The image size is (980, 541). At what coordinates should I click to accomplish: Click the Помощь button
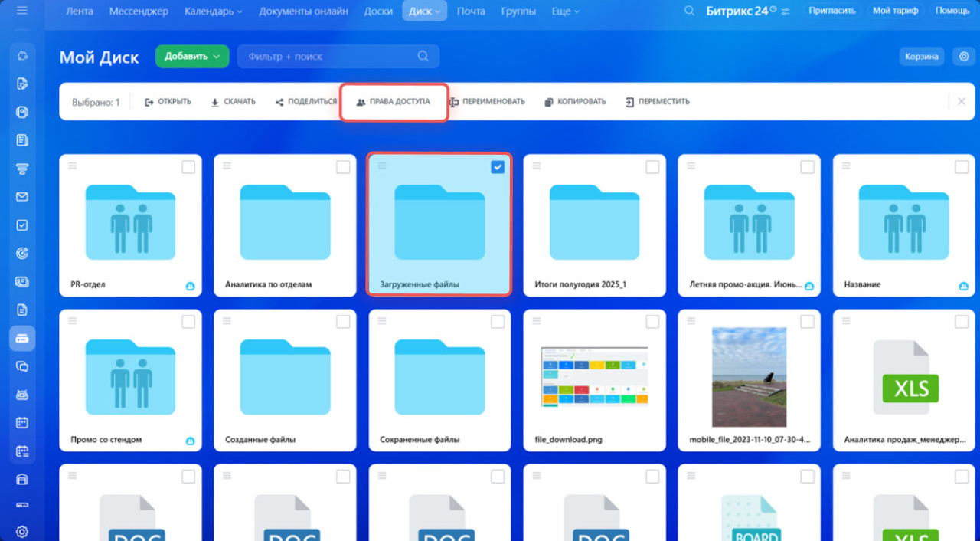coord(952,11)
